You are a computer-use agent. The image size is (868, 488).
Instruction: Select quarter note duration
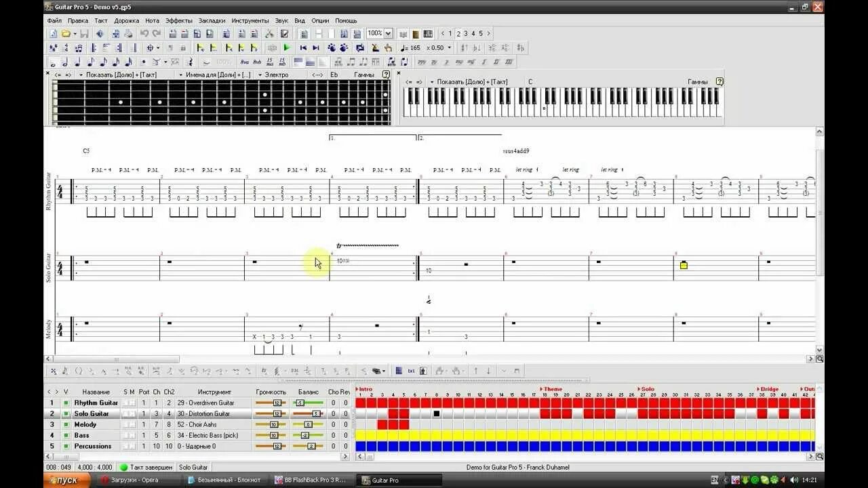click(x=77, y=62)
